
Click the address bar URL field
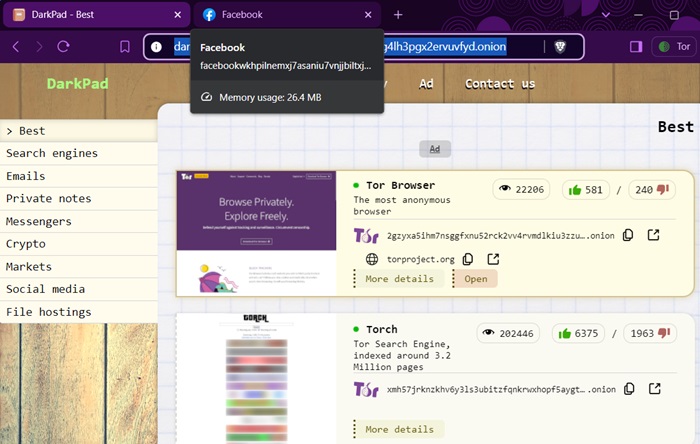363,46
